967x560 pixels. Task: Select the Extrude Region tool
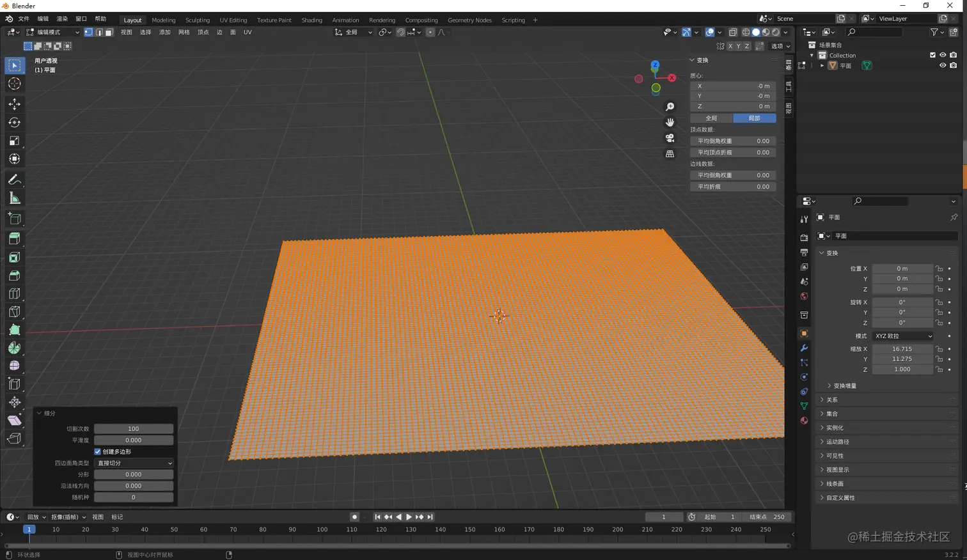pyautogui.click(x=14, y=238)
